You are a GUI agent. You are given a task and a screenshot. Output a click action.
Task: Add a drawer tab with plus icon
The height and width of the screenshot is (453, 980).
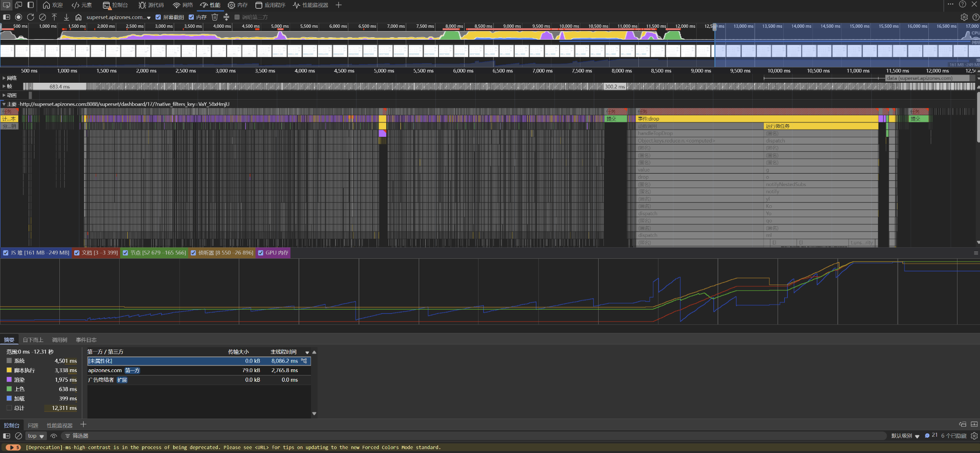coord(83,424)
